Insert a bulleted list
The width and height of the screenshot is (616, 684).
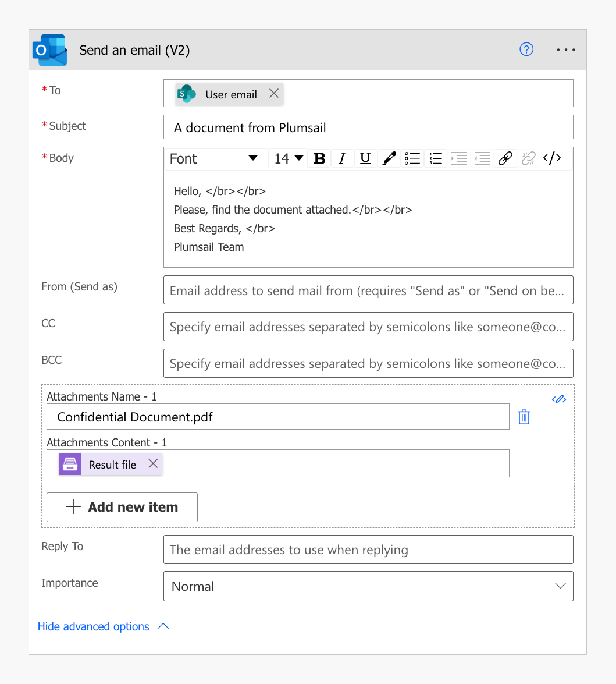(412, 158)
